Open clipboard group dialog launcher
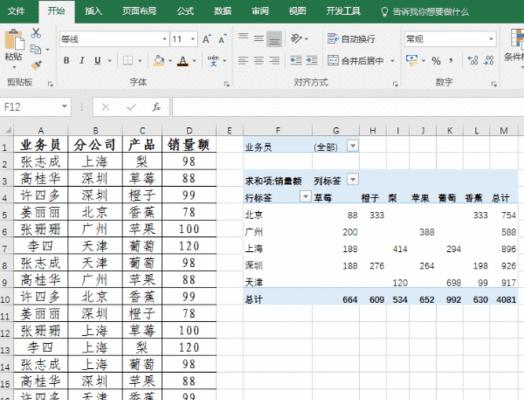The width and height of the screenshot is (524, 400). [x=50, y=84]
